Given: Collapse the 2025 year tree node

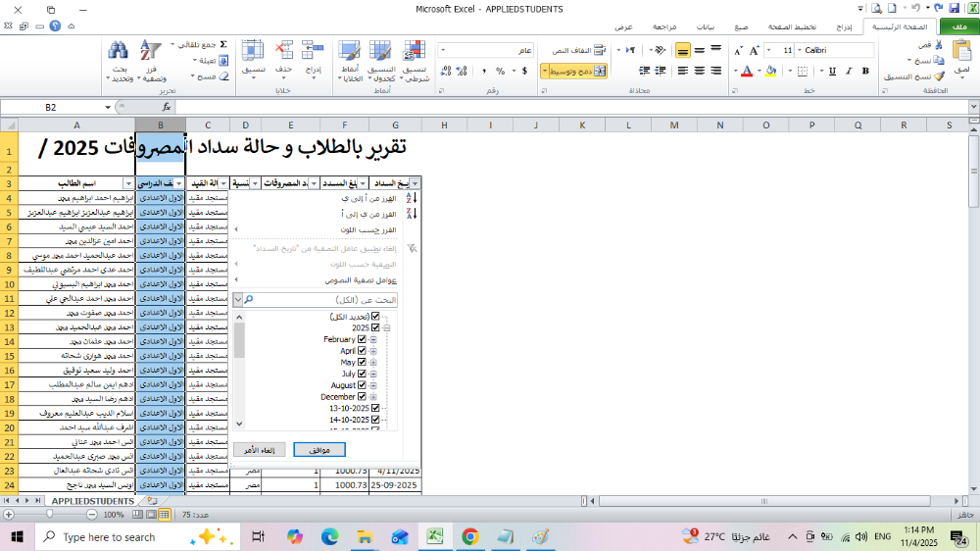Looking at the screenshot, I should point(387,328).
